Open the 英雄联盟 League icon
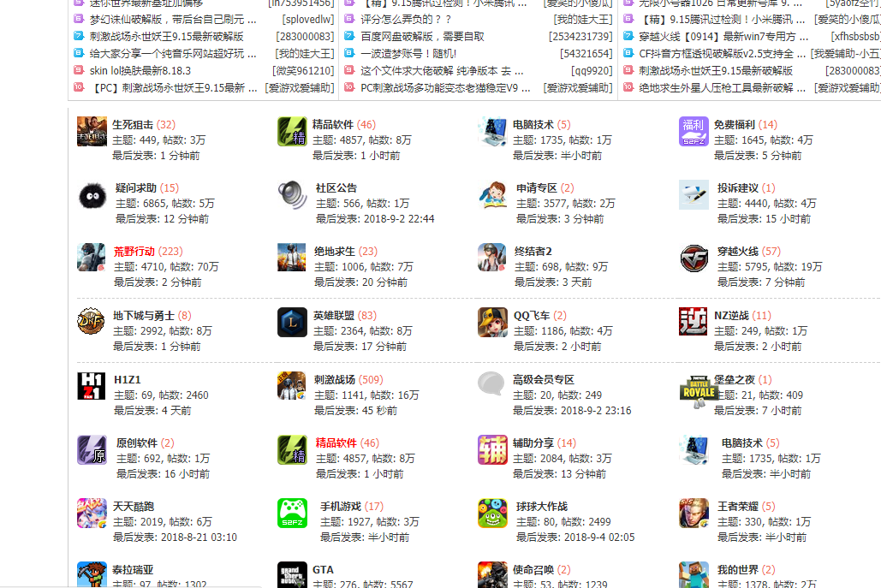 tap(292, 323)
